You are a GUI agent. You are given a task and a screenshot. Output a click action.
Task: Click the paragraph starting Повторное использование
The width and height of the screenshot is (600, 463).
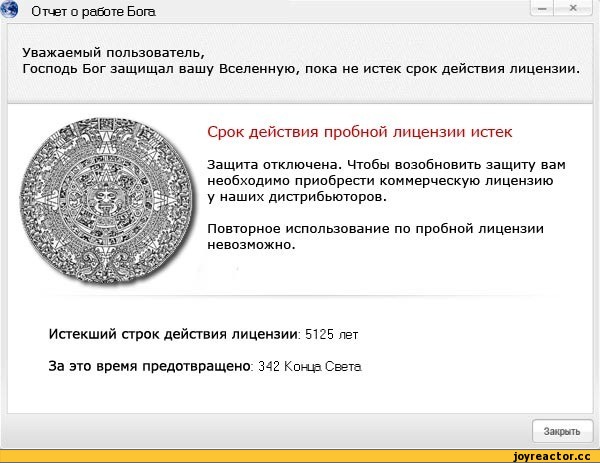click(375, 229)
